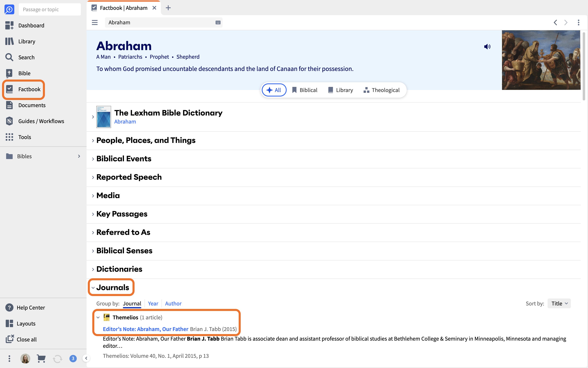Click the Shepherd tag link

tap(188, 57)
